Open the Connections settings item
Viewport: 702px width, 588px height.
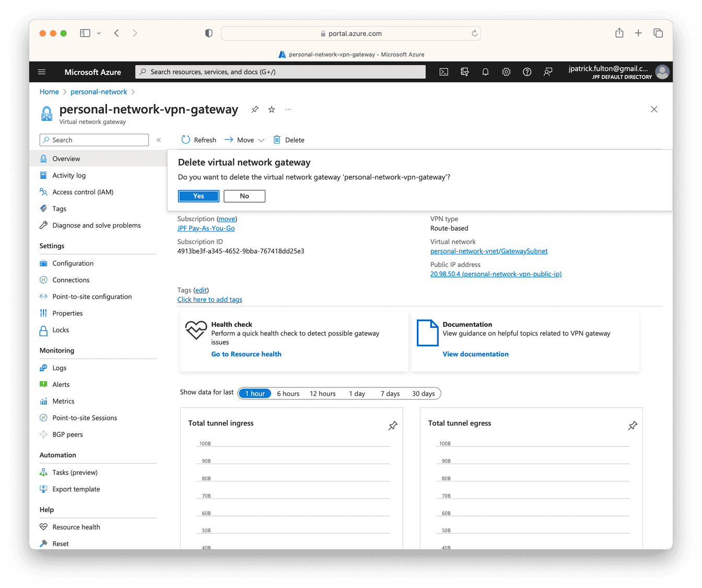tap(71, 280)
